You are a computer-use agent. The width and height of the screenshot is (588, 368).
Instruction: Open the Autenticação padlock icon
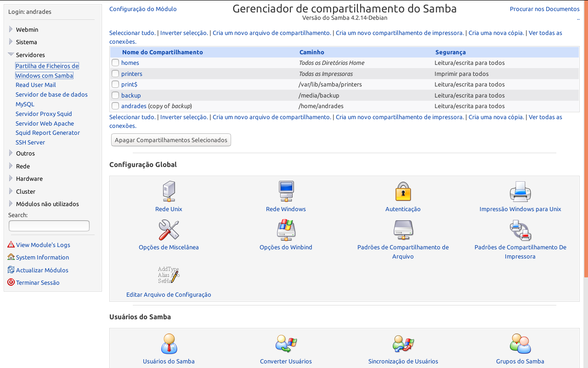[403, 191]
